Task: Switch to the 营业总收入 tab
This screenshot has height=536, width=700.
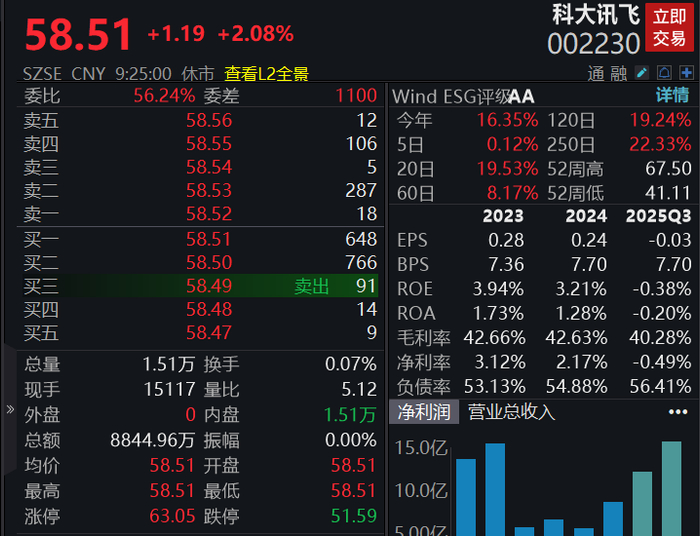Action: click(511, 411)
